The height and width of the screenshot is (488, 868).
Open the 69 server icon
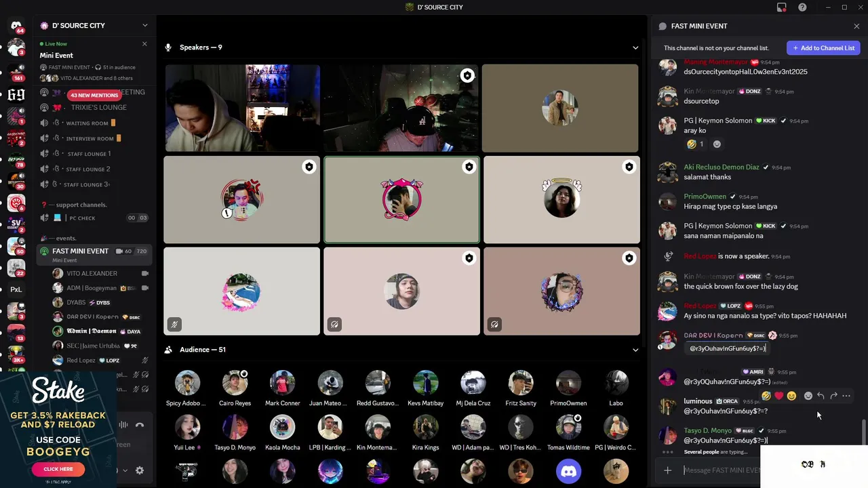(16, 94)
